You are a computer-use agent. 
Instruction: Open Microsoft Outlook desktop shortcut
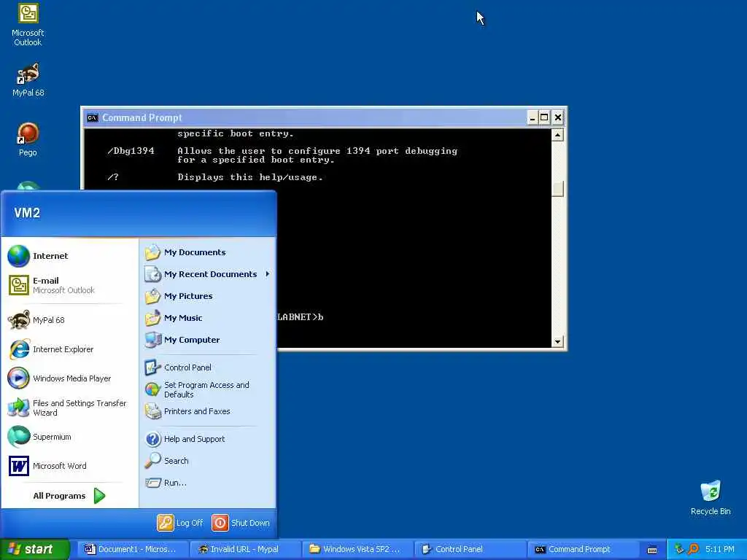coord(28,25)
